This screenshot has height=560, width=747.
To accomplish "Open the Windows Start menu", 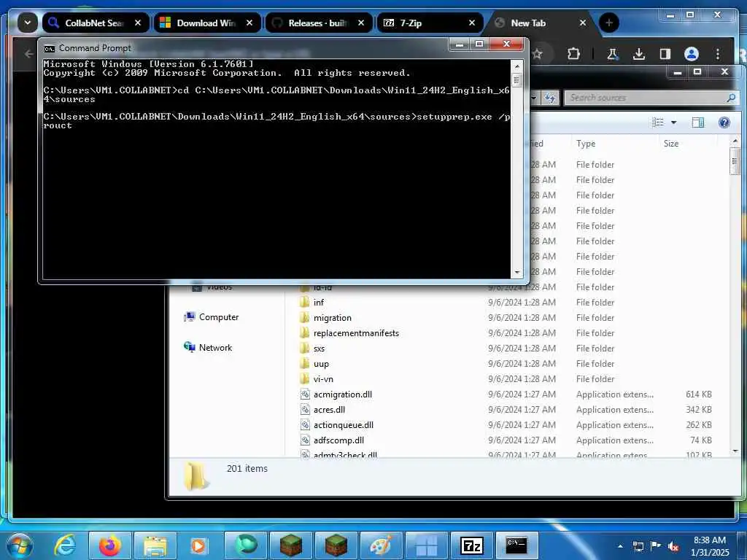I will tap(19, 545).
